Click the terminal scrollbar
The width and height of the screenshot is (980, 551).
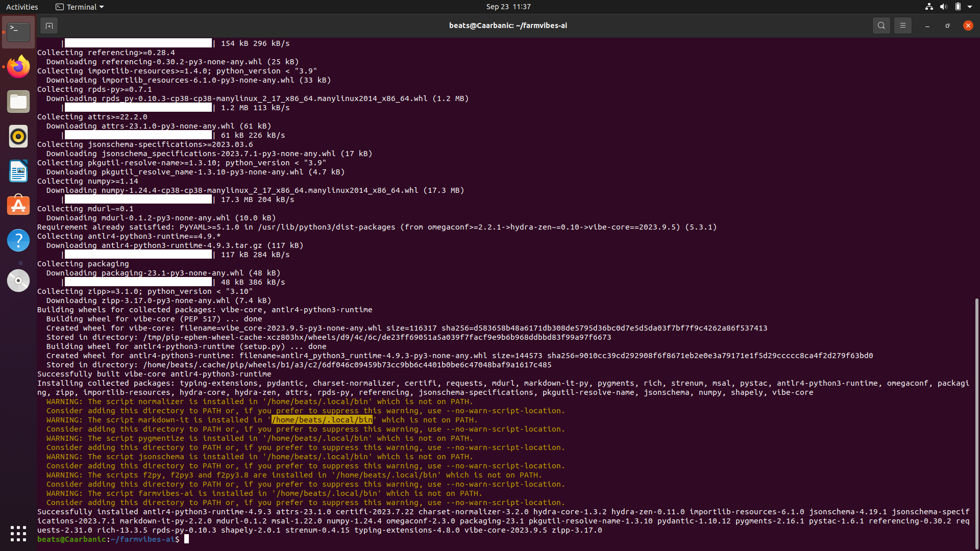[976, 423]
